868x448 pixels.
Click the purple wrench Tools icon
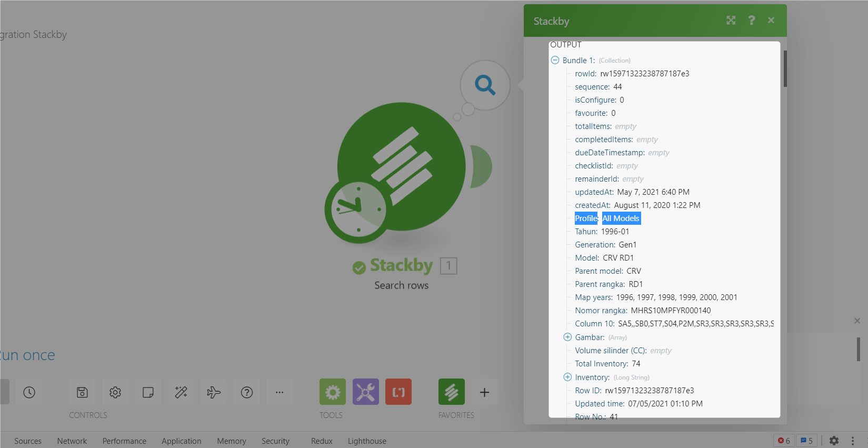pos(366,392)
